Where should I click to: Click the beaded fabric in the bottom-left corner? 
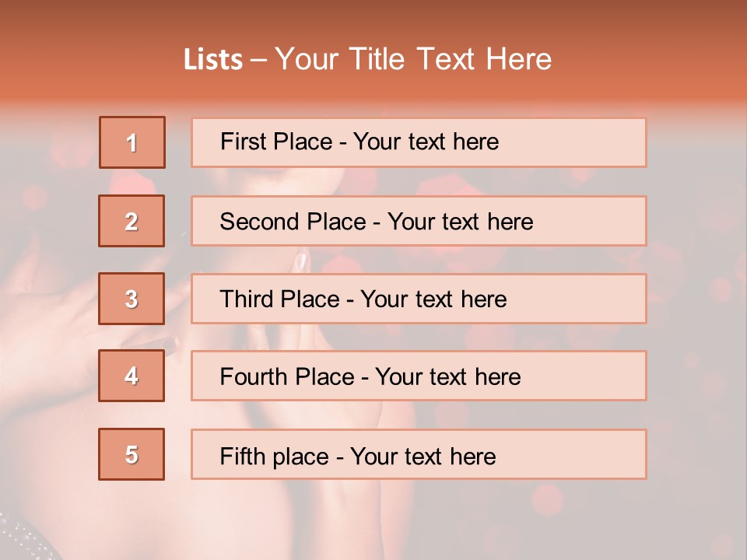pos(19,535)
